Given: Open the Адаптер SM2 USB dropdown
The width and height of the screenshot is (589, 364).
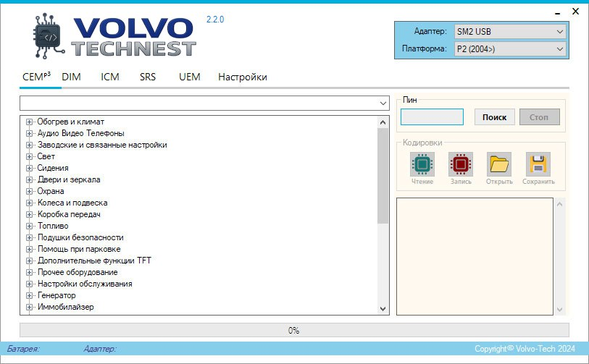Looking at the screenshot, I should (510, 32).
